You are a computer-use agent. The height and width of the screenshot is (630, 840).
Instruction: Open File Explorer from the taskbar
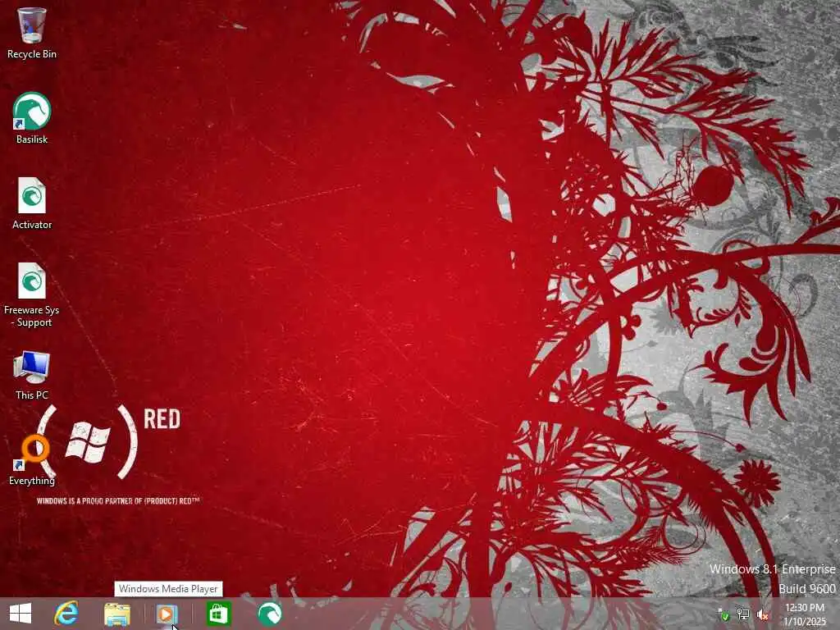(116, 614)
